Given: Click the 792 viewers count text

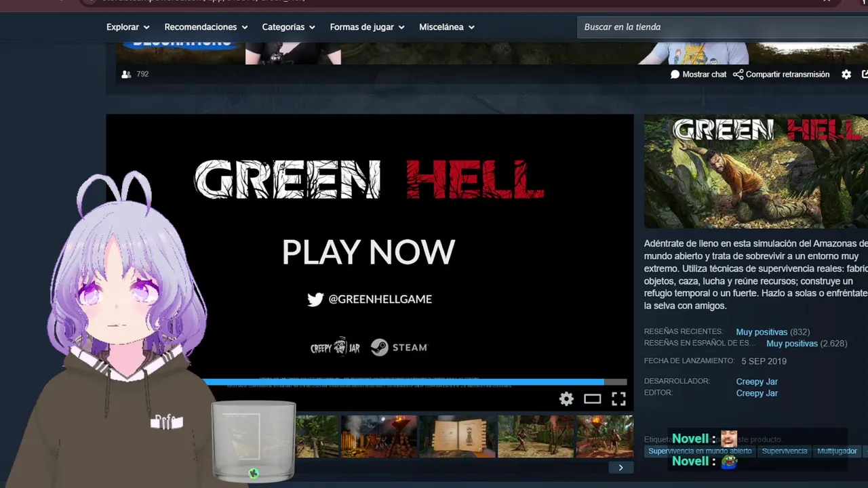Looking at the screenshot, I should pos(142,75).
